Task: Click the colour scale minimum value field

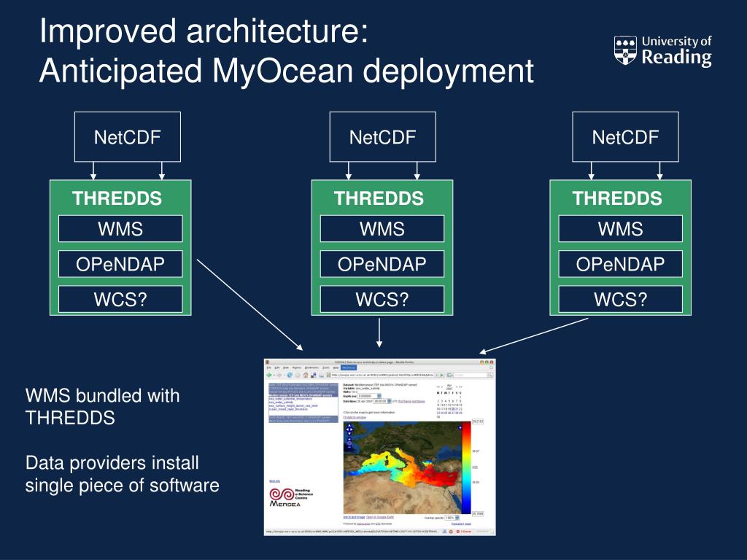Action: coord(478,514)
